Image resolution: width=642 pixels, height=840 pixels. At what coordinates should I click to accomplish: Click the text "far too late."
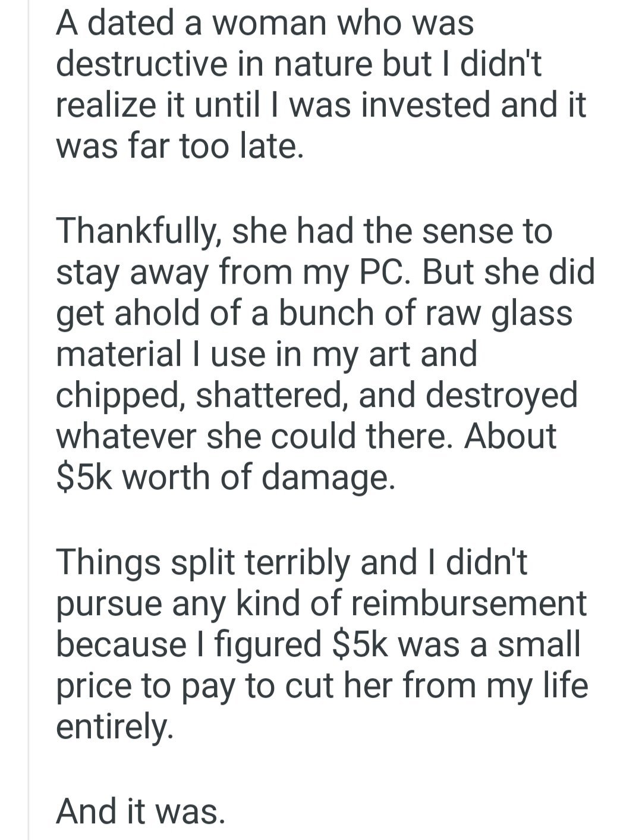pyautogui.click(x=207, y=146)
